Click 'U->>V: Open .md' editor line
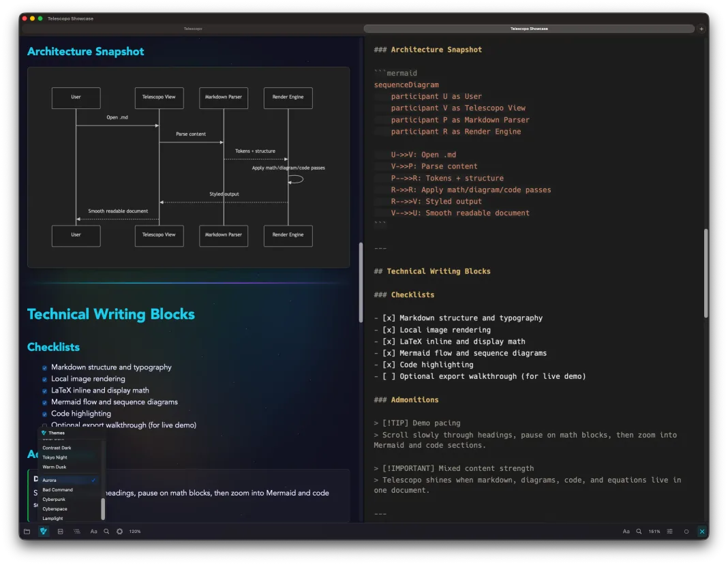Viewport: 728px width, 565px height. pyautogui.click(x=423, y=155)
